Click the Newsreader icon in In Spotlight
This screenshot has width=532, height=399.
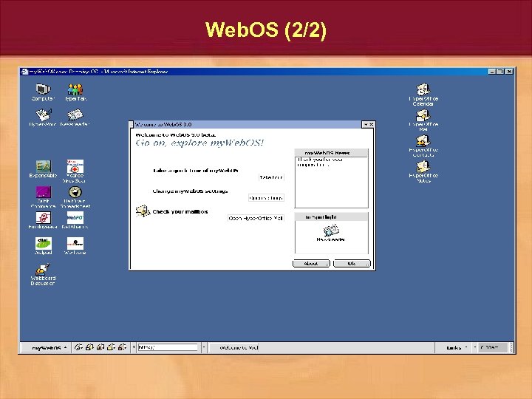coord(331,233)
